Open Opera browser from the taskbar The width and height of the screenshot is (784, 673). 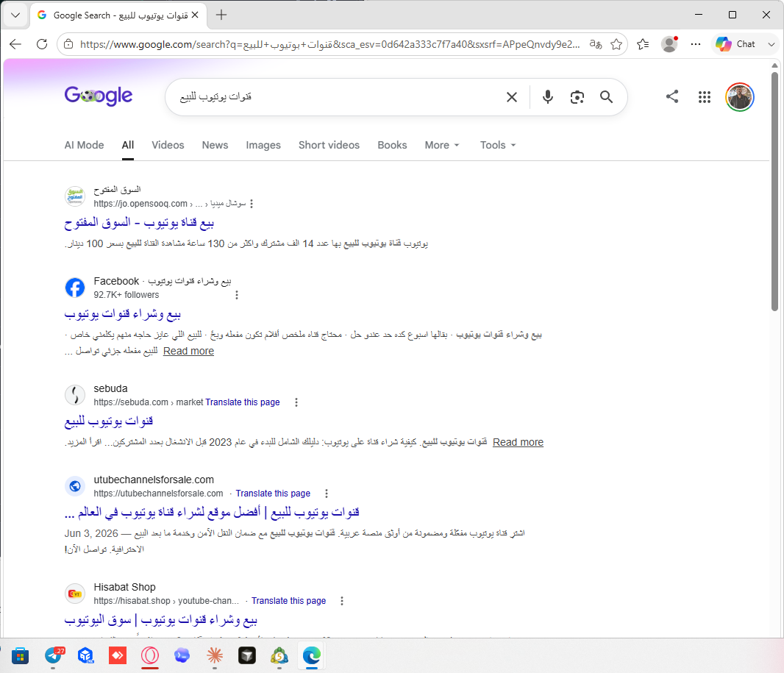tap(149, 655)
